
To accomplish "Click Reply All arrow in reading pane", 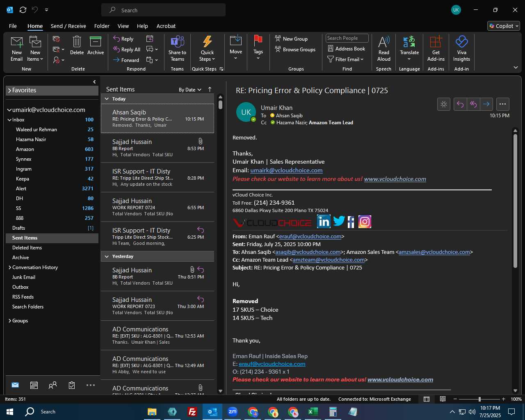I will (x=473, y=104).
